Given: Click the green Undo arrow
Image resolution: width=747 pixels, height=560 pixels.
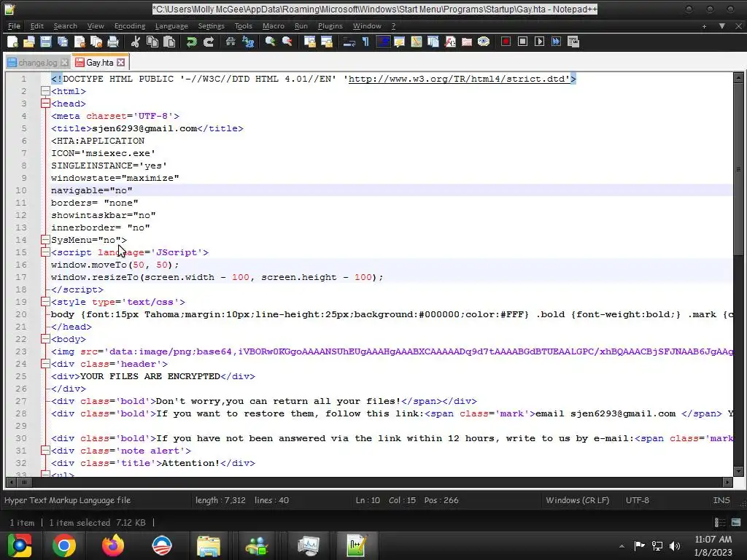Looking at the screenshot, I should point(192,42).
